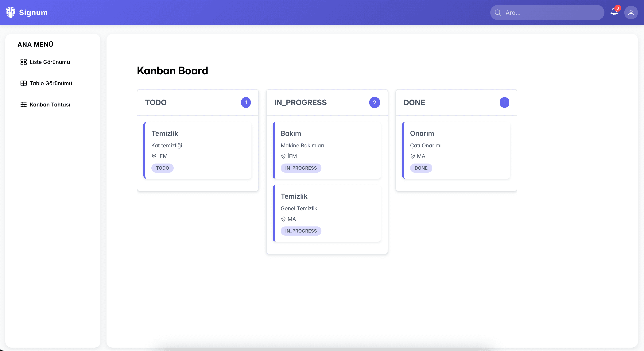Click the TODO column count badge
This screenshot has height=351, width=644.
pos(246,102)
